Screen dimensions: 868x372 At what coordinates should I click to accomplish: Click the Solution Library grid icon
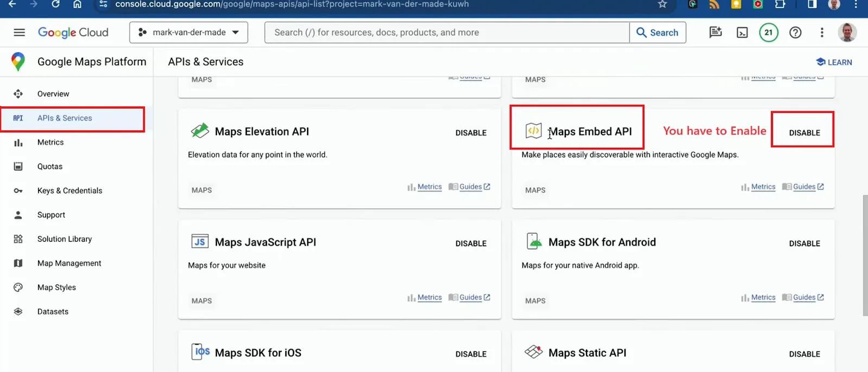pos(18,239)
